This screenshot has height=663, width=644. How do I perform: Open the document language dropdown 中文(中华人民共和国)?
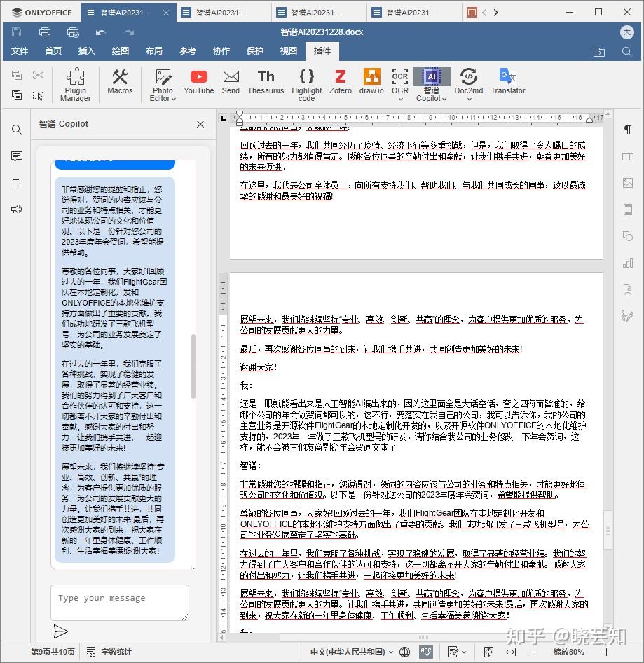click(352, 652)
